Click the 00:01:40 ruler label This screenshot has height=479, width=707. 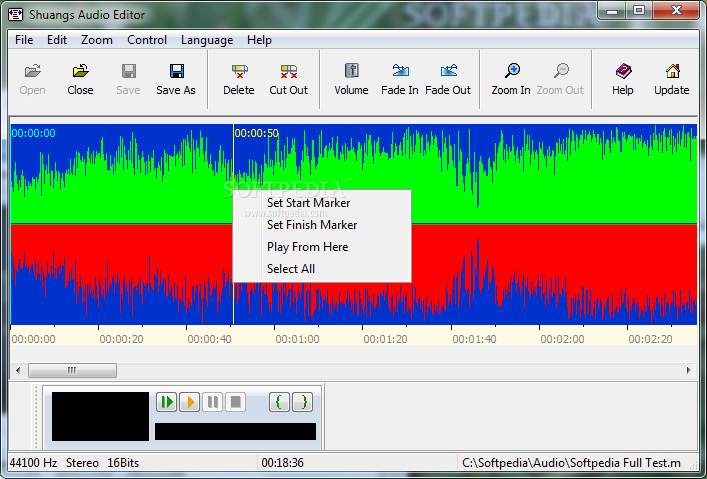pos(474,339)
